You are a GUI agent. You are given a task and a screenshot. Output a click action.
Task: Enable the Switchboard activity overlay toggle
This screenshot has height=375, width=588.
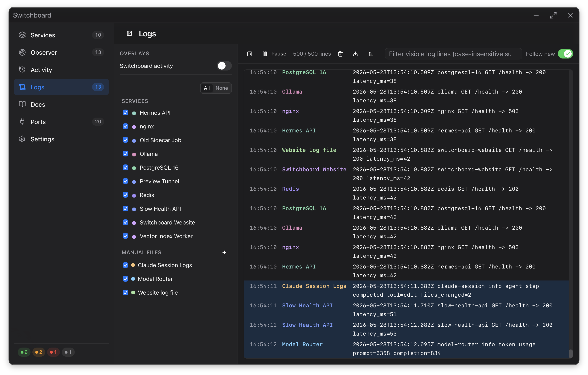[224, 66]
